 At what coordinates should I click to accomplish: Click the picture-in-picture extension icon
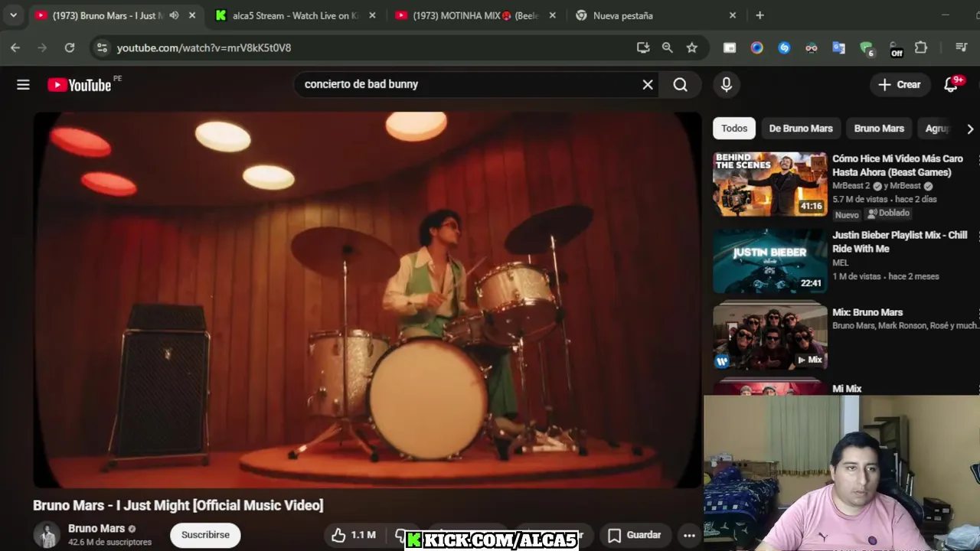[x=730, y=47]
